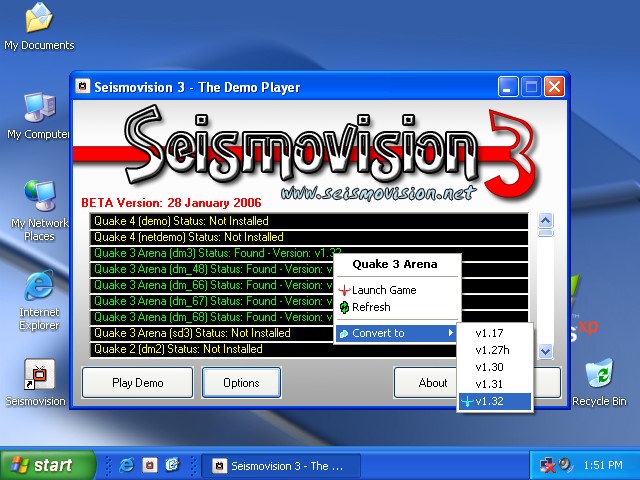
Task: Select v1.27h conversion version
Action: (x=492, y=350)
